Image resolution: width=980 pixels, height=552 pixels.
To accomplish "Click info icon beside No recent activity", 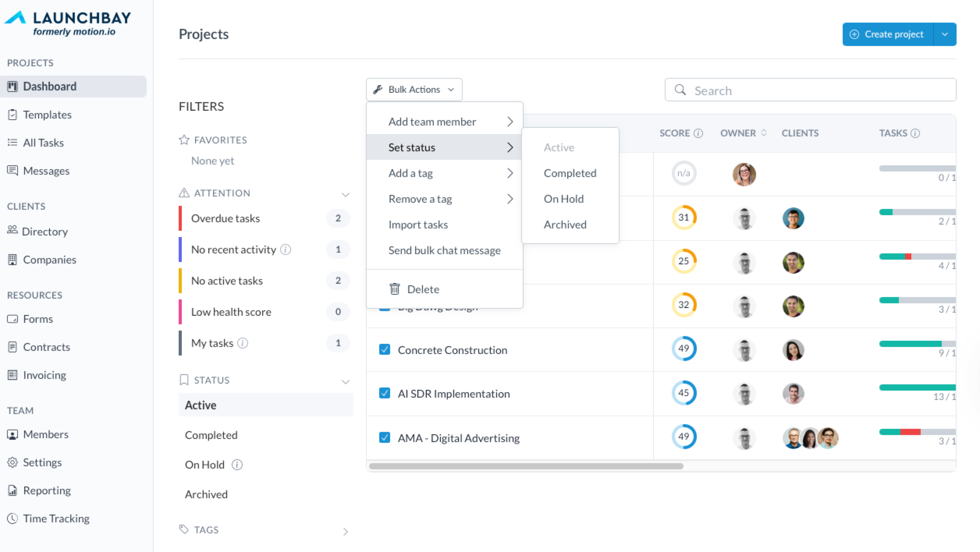I will pos(286,249).
